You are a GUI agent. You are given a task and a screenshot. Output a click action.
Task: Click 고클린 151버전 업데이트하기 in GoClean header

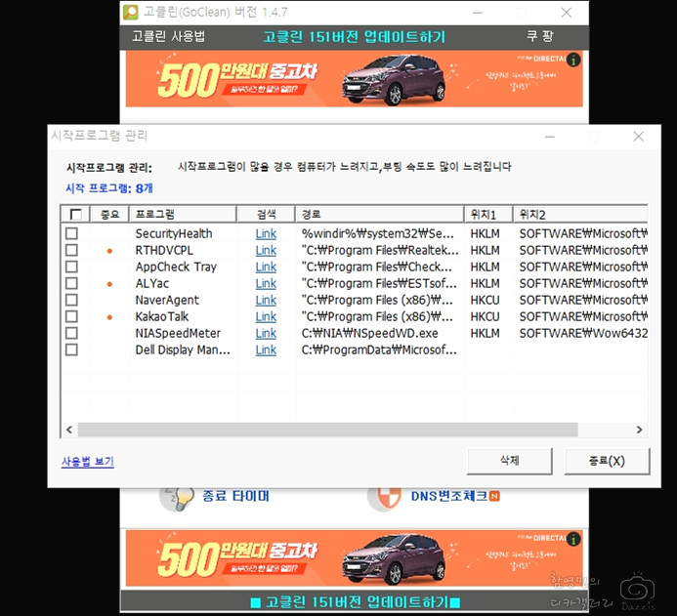tap(354, 37)
